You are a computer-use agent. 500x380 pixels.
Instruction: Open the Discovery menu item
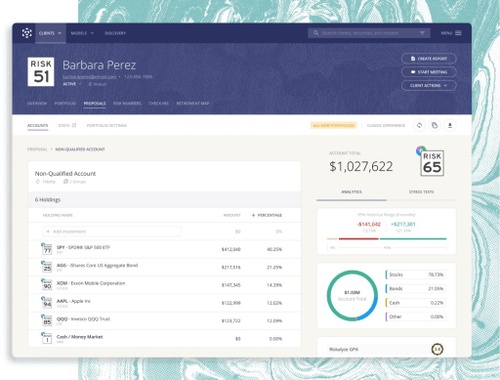click(x=115, y=33)
